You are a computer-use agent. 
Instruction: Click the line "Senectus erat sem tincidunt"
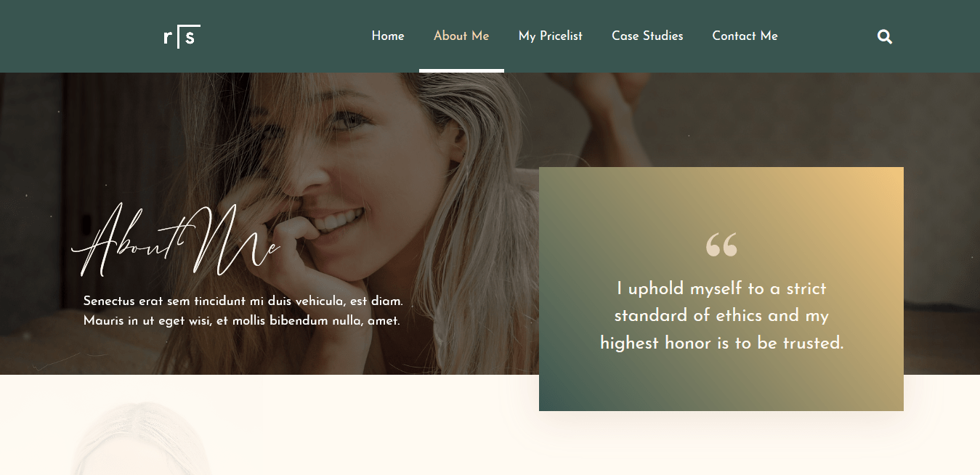[243, 301]
